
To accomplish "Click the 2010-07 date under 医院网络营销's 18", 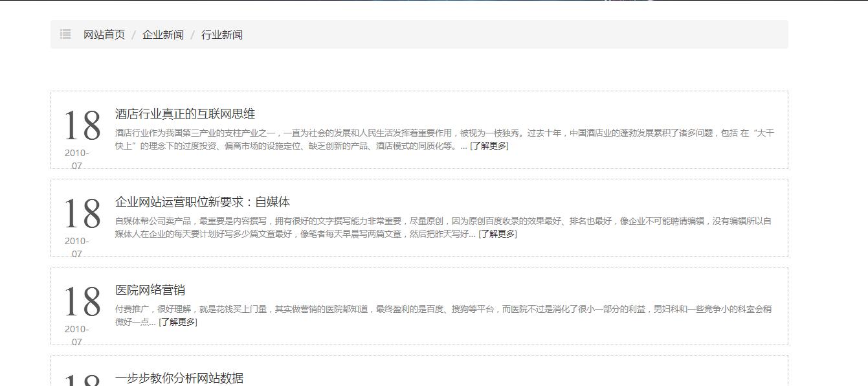I will click(x=77, y=335).
